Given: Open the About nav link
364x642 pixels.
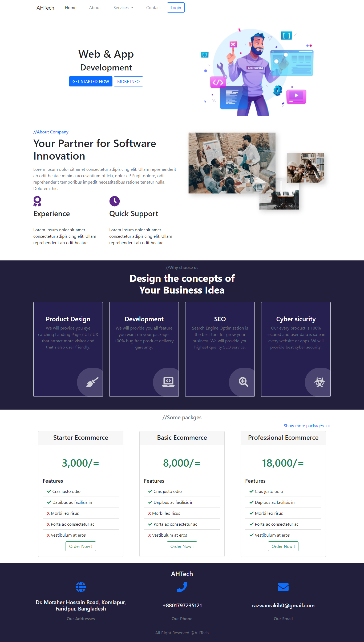Looking at the screenshot, I should [95, 8].
